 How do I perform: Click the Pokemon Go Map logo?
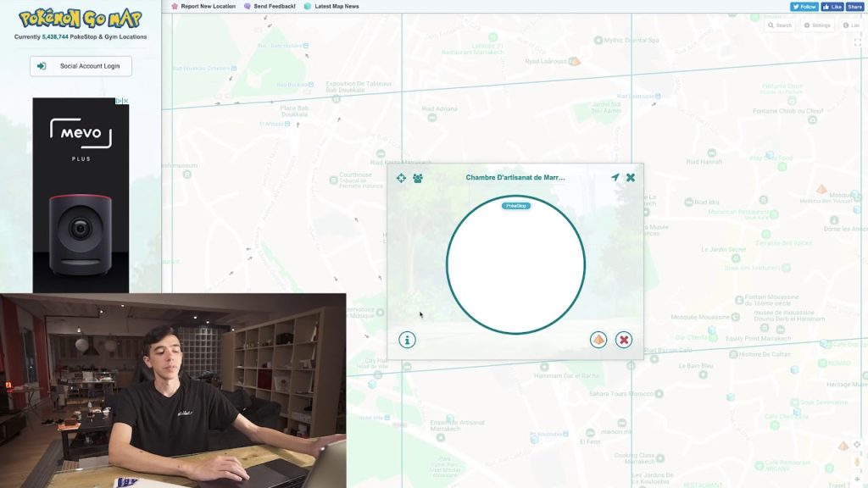point(81,18)
